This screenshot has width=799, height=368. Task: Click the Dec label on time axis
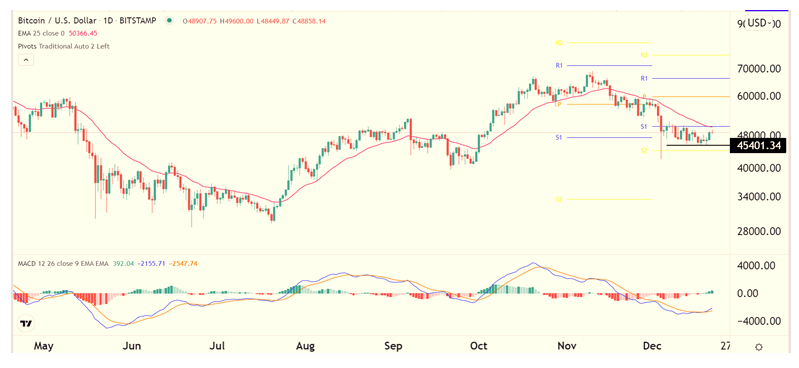653,347
